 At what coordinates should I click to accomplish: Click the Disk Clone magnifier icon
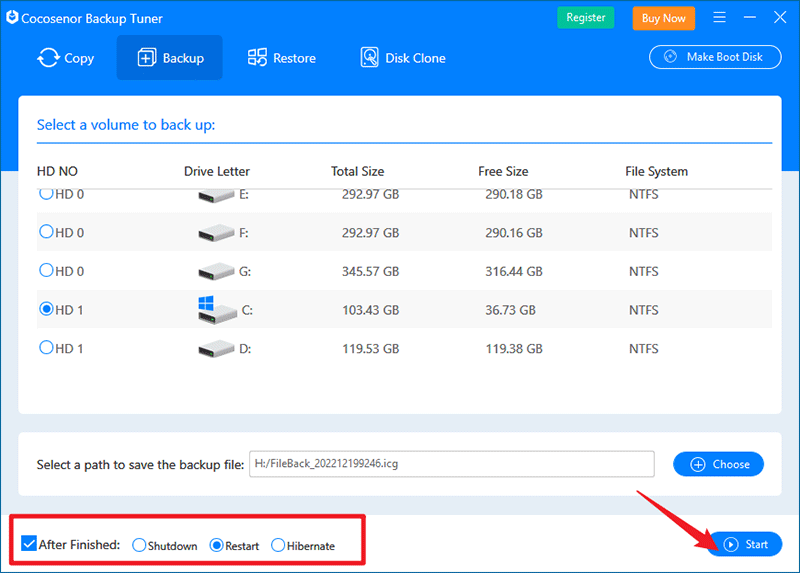369,57
